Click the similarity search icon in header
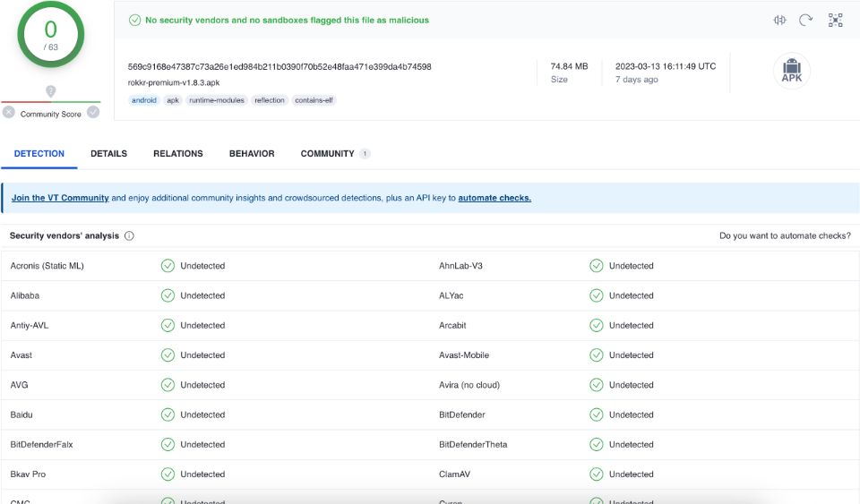 779,21
